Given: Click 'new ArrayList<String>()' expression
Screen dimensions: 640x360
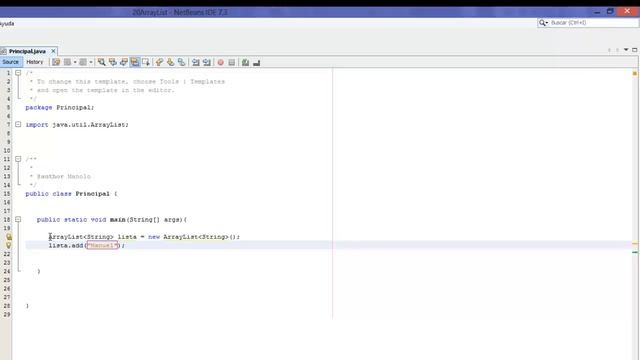Looking at the screenshot, I should tap(193, 237).
